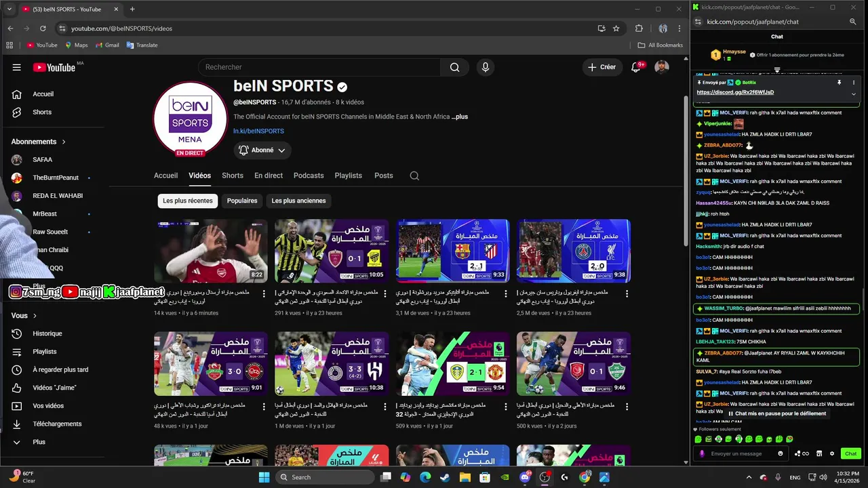Switch to the Posts channel tab
The height and width of the screenshot is (488, 868).
tap(384, 176)
